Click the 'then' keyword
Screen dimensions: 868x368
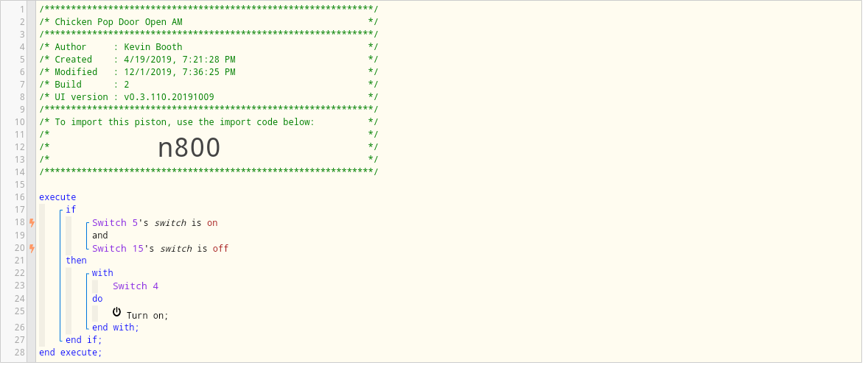tap(77, 261)
